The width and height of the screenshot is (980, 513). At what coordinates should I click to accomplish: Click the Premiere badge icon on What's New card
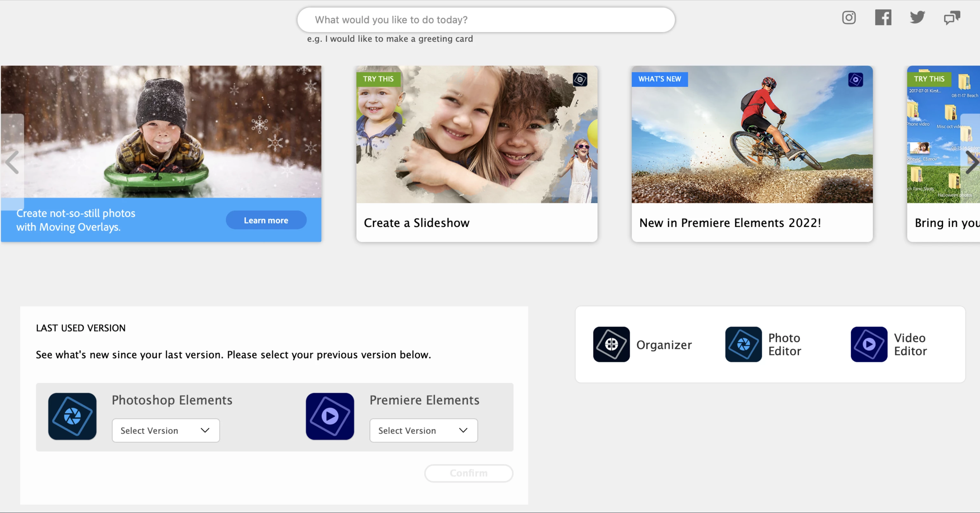click(856, 79)
